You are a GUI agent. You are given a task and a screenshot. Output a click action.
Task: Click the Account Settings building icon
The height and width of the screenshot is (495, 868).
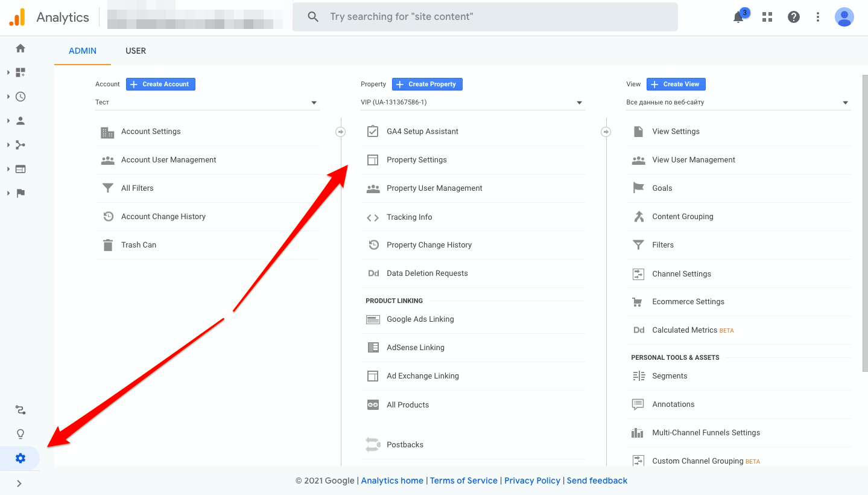(x=107, y=132)
